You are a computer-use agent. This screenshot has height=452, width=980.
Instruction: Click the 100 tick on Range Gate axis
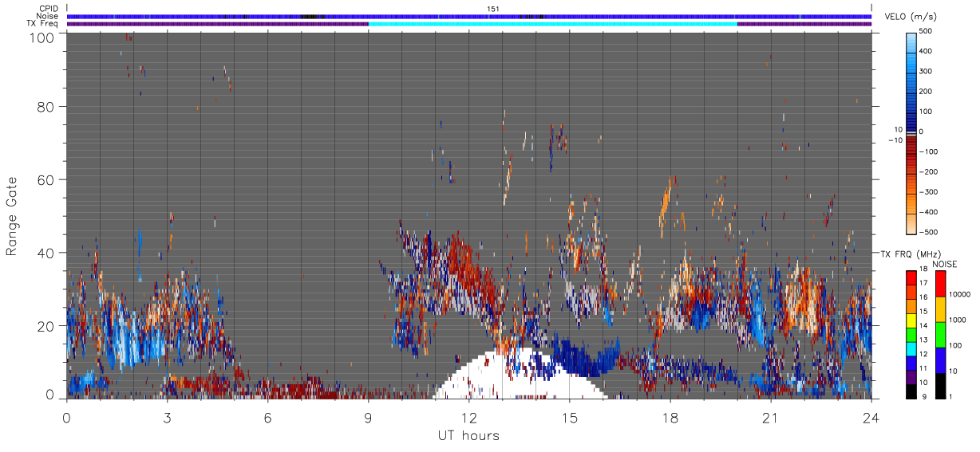click(42, 37)
